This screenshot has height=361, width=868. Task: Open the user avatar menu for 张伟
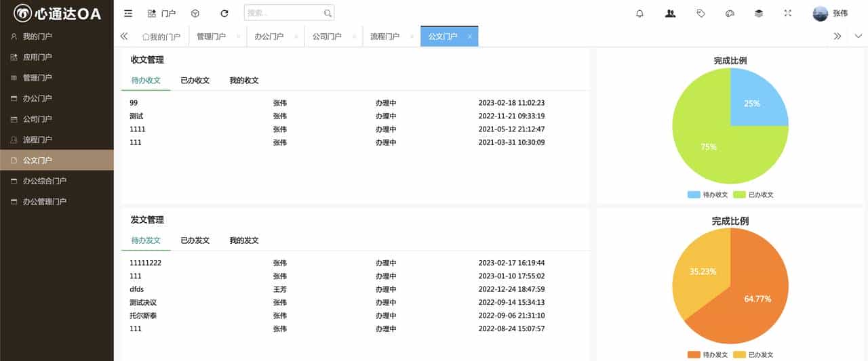(830, 14)
